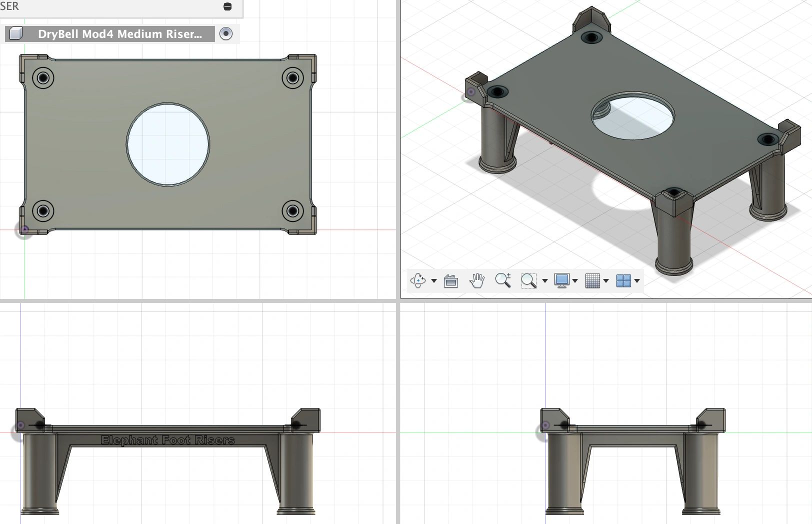
Task: Open the Zoom Window options dropdown arrow
Action: tap(545, 281)
